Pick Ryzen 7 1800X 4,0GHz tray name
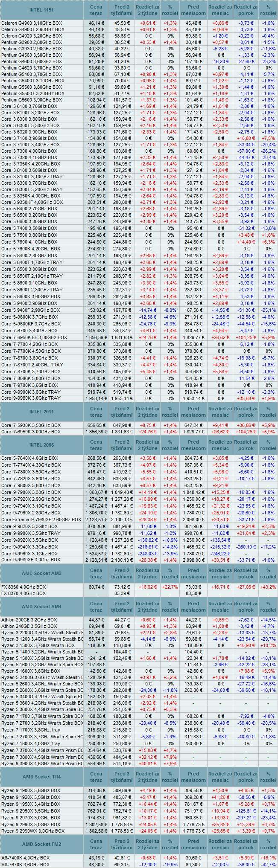 click(x=30, y=743)
